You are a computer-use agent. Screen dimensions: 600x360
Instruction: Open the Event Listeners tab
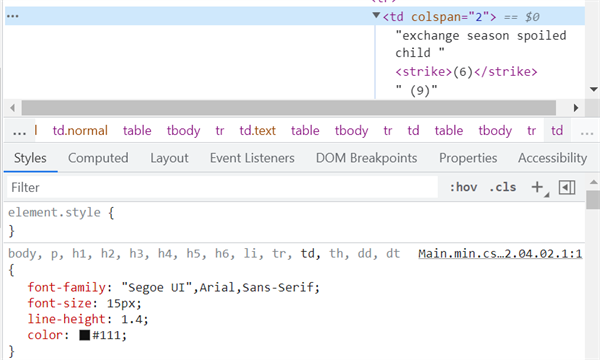point(252,158)
